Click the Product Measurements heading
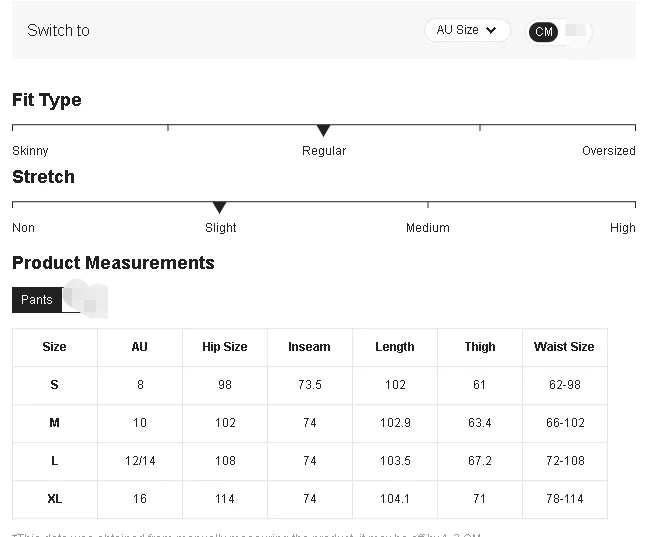The height and width of the screenshot is (537, 662). coord(113,263)
